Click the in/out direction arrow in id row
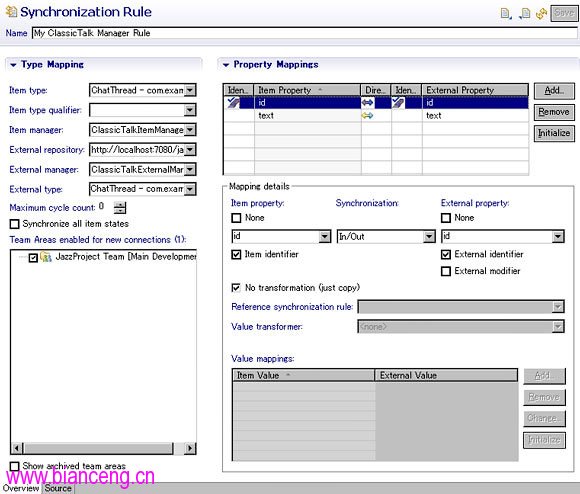Image resolution: width=580 pixels, height=494 pixels. (x=367, y=102)
